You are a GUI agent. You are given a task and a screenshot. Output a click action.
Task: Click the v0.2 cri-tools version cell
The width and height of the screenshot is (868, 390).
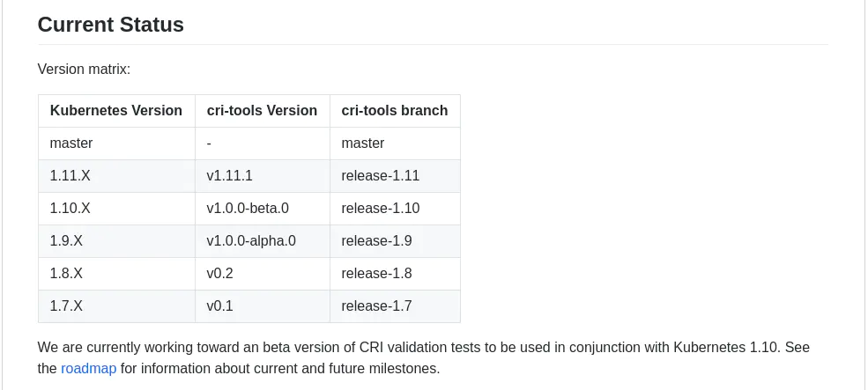point(220,274)
